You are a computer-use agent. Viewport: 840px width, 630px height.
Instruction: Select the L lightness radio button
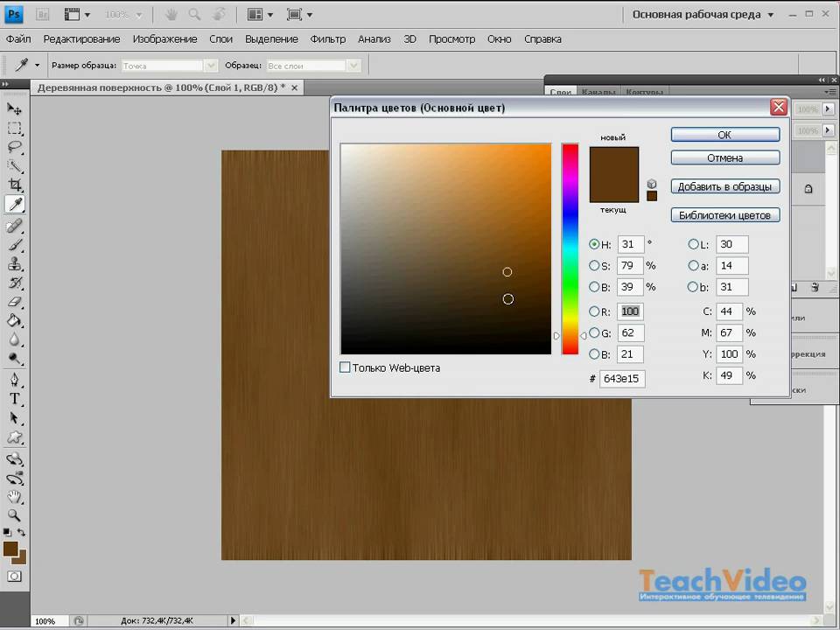point(693,244)
